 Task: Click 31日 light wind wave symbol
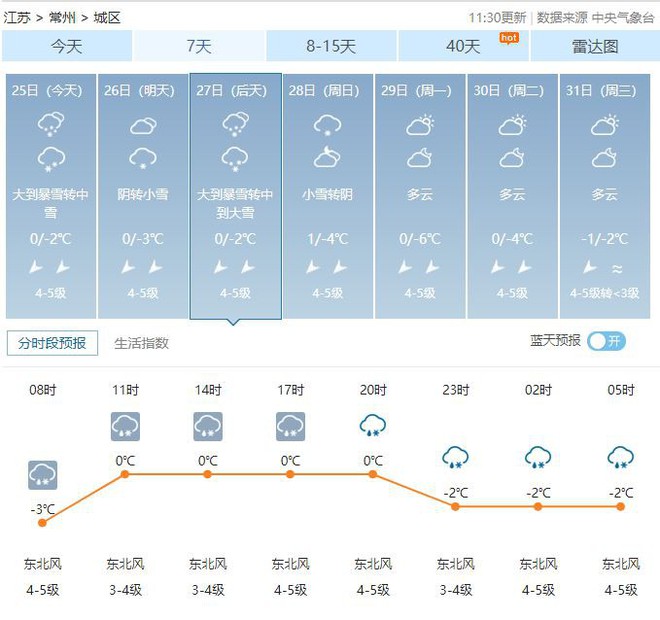[617, 268]
